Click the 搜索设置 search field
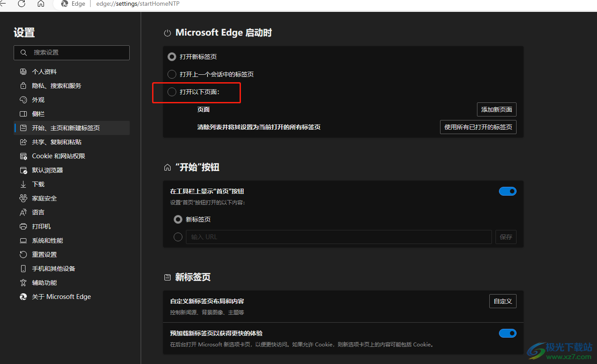The width and height of the screenshot is (597, 364). click(x=72, y=52)
